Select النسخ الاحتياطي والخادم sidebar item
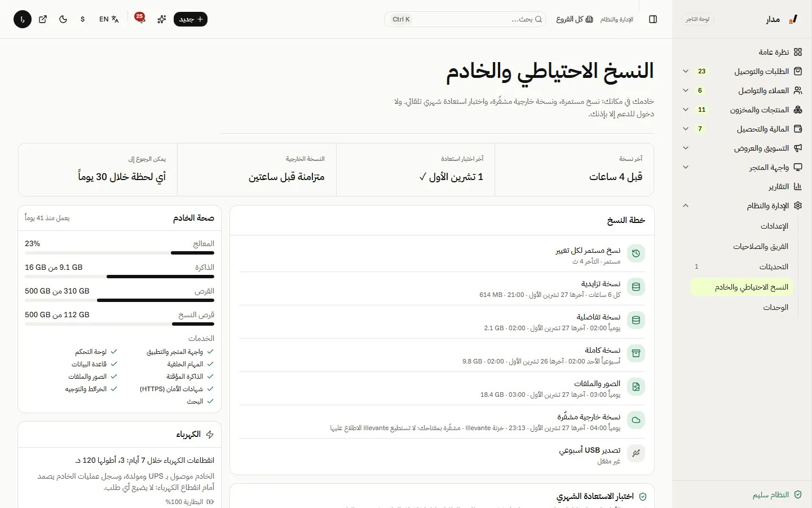The image size is (812, 508). [742, 287]
